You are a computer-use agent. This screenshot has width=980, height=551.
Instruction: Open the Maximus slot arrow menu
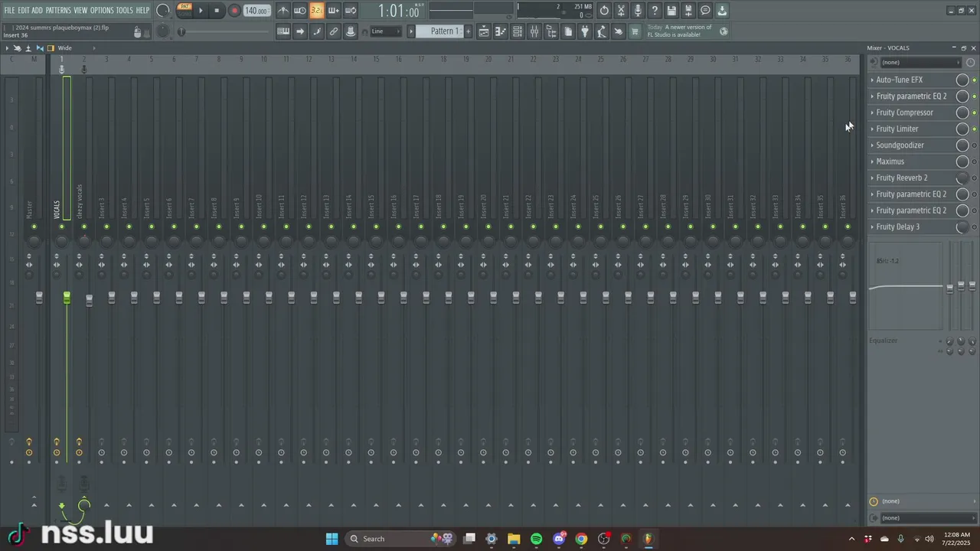872,161
